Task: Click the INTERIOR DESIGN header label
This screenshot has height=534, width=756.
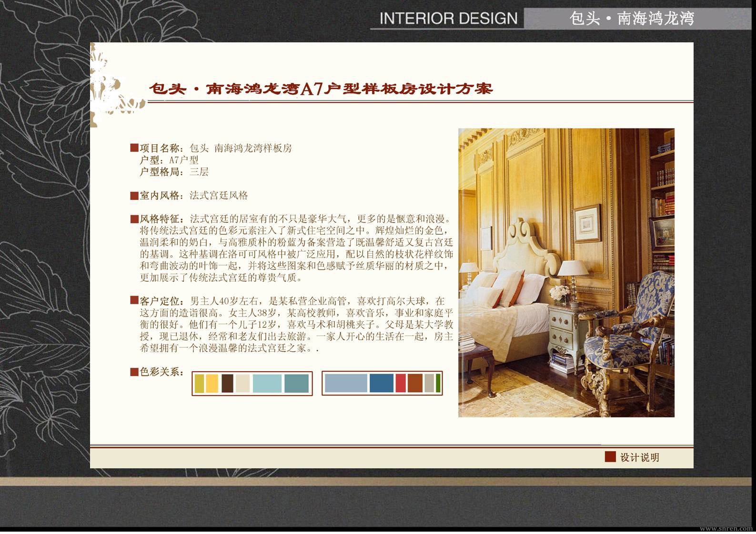Action: (x=448, y=19)
